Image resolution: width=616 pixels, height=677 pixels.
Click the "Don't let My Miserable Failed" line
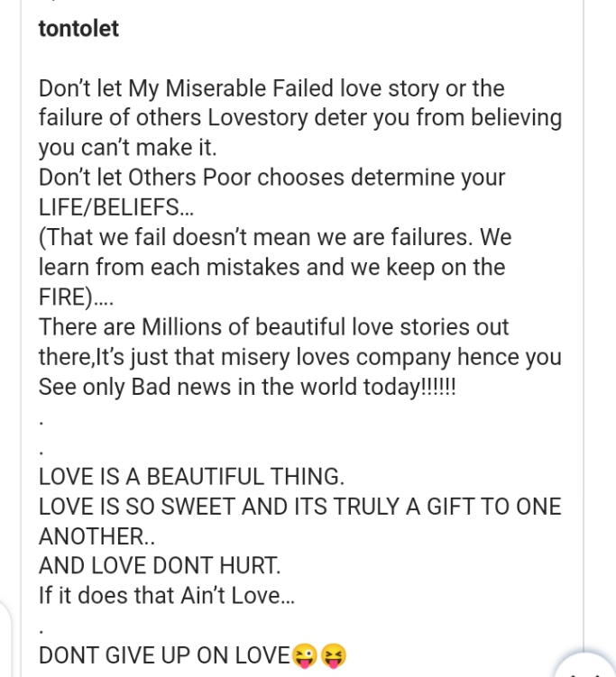[x=271, y=88]
